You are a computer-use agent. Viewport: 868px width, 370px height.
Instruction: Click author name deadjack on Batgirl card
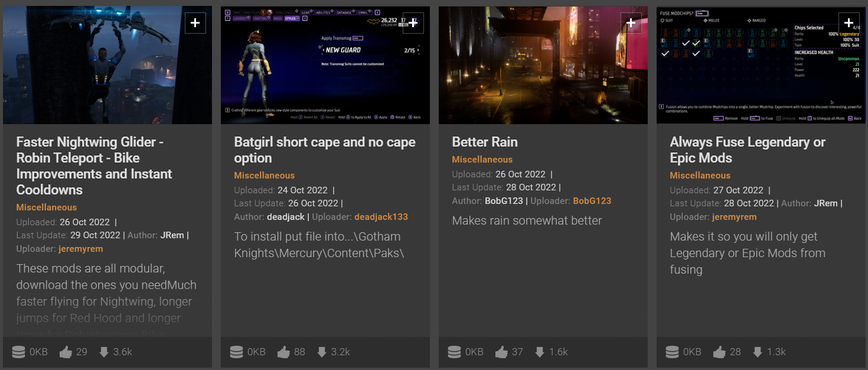[286, 217]
